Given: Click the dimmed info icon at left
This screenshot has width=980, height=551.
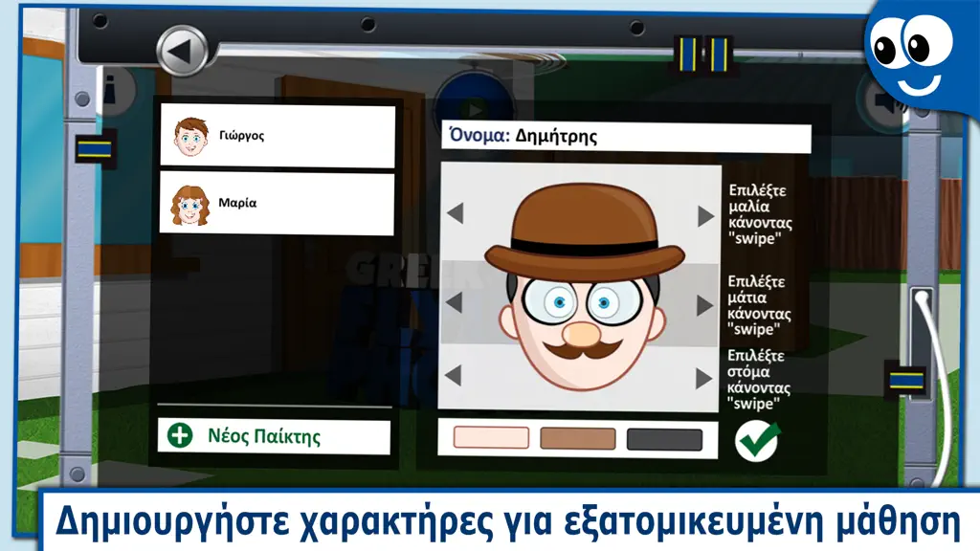Looking at the screenshot, I should click(116, 91).
